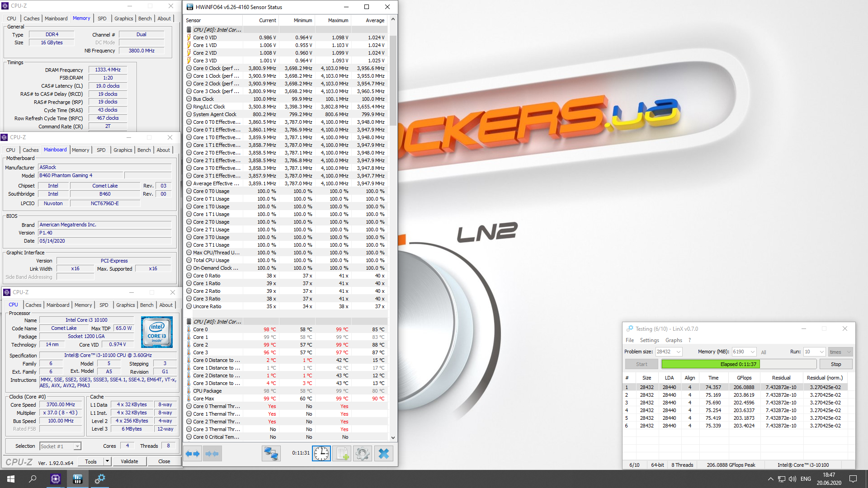Expand the CPU-Z Tools dropdown arrow
The height and width of the screenshot is (488, 868).
click(107, 461)
